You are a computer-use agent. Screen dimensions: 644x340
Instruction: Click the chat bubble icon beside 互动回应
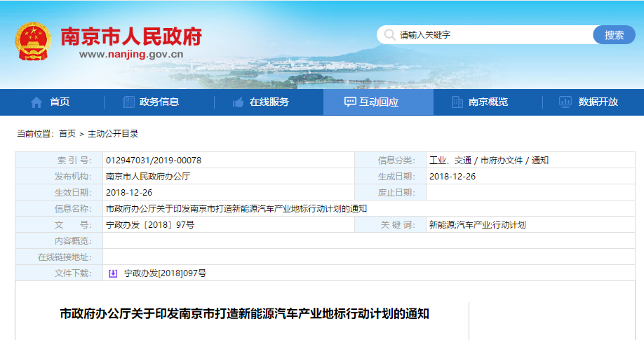click(350, 102)
